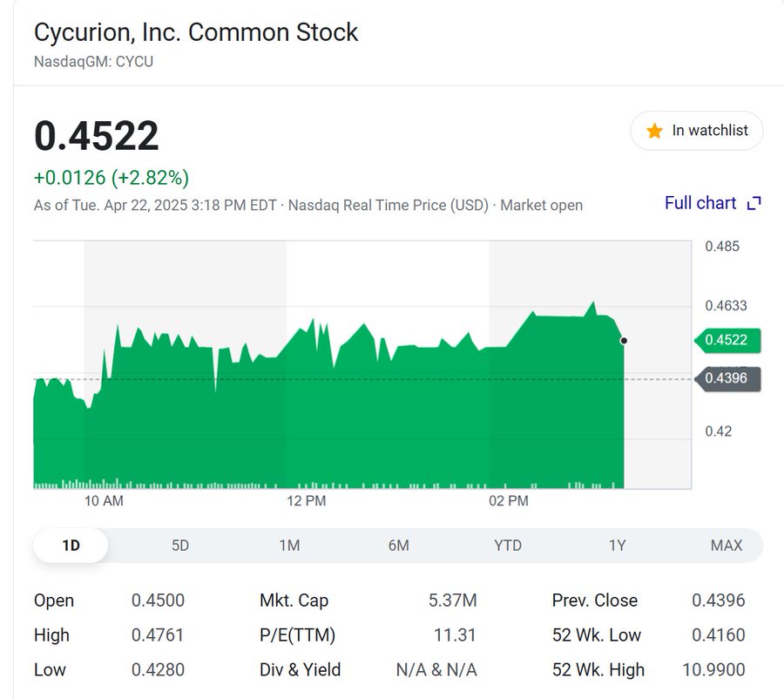Click the gray 0.4396 previous close tag
Viewport: 784px width, 699px height.
(727, 379)
